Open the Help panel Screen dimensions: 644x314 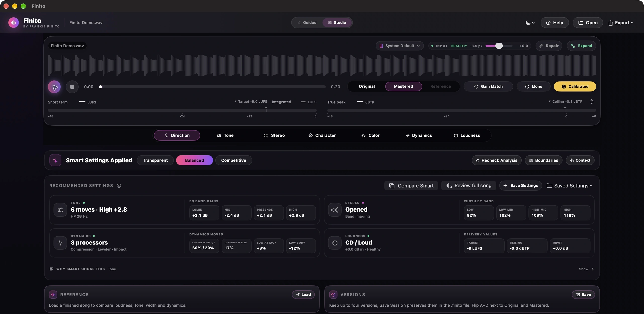[555, 23]
